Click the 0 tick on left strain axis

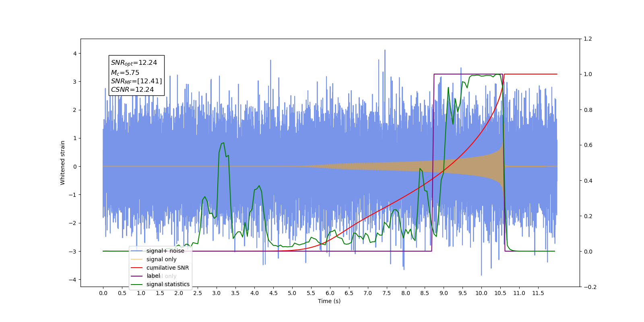pyautogui.click(x=75, y=167)
